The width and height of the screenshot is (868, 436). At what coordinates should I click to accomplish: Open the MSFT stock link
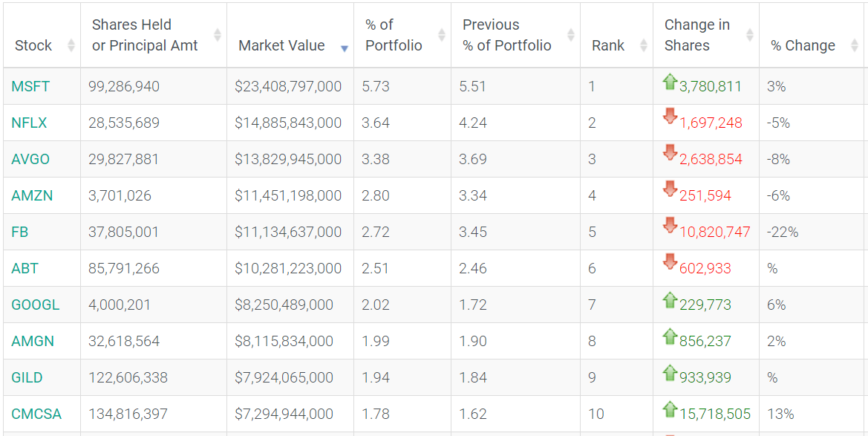coord(30,86)
